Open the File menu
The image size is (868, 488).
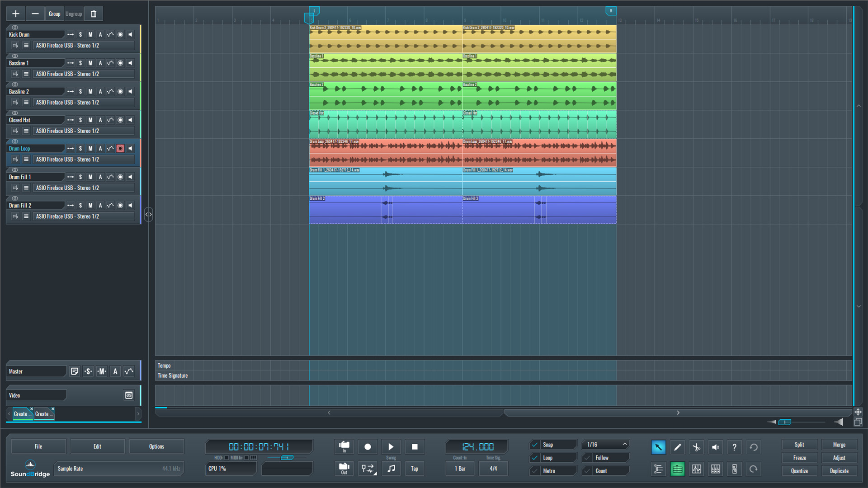38,446
